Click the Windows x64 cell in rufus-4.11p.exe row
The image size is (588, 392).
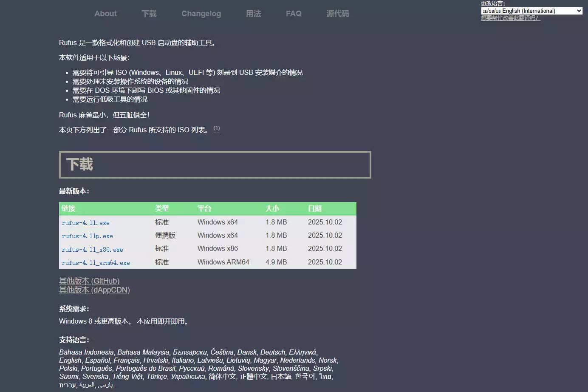218,236
